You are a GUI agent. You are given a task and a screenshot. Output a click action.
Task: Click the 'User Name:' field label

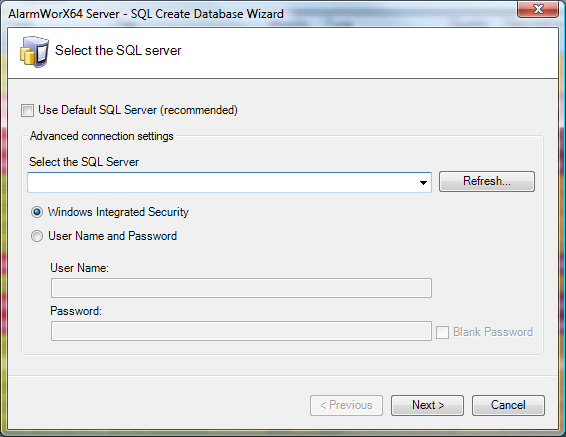pos(79,268)
